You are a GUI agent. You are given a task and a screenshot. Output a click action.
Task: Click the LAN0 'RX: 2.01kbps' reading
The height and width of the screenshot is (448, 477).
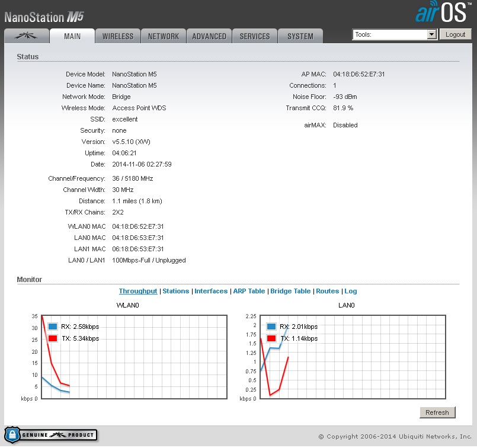point(299,327)
